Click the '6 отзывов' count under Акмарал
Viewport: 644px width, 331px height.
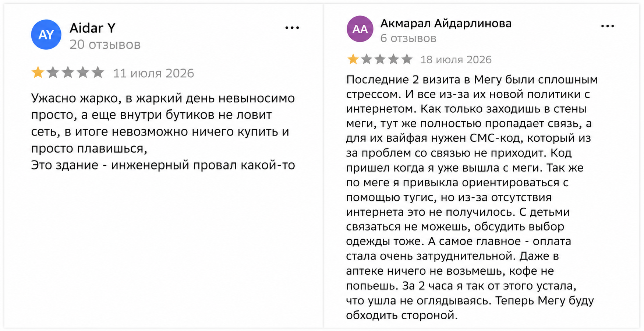(x=408, y=38)
